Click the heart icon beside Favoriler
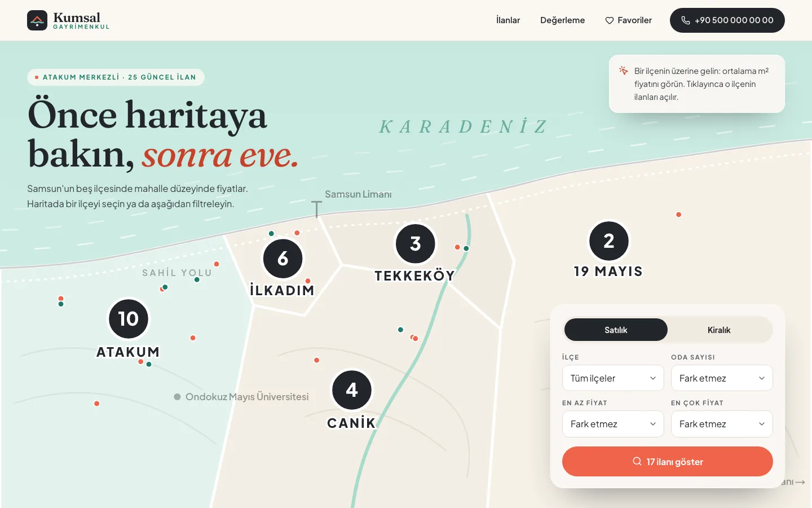 [610, 20]
